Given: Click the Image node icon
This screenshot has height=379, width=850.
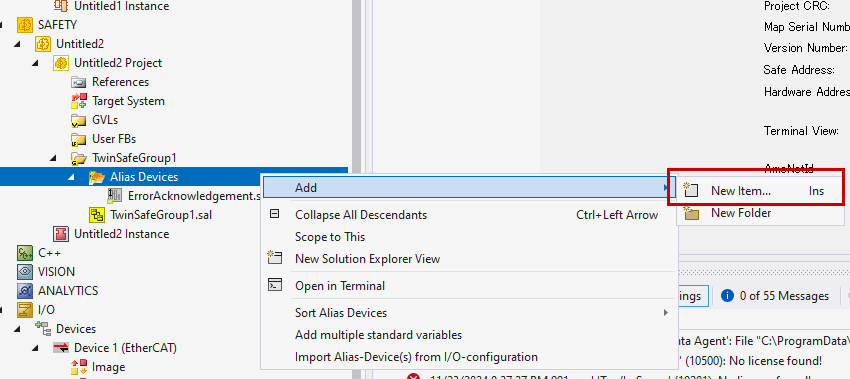Looking at the screenshot, I should [x=79, y=367].
